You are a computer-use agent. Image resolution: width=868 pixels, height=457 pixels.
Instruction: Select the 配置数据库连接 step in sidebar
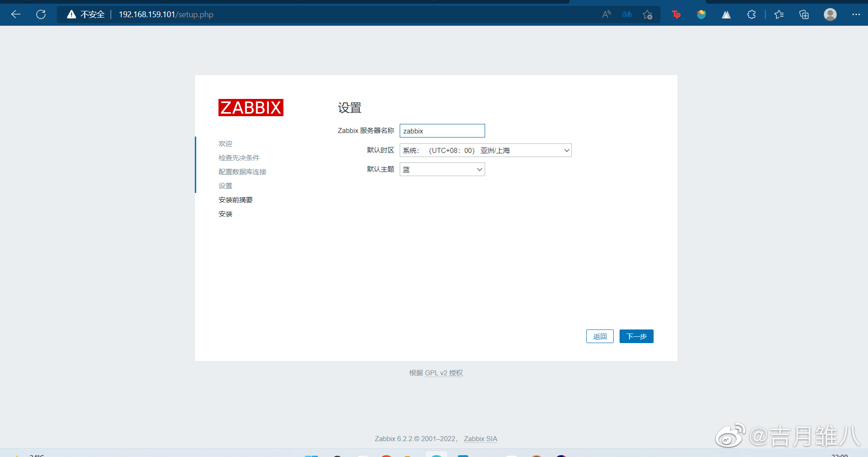pyautogui.click(x=243, y=172)
